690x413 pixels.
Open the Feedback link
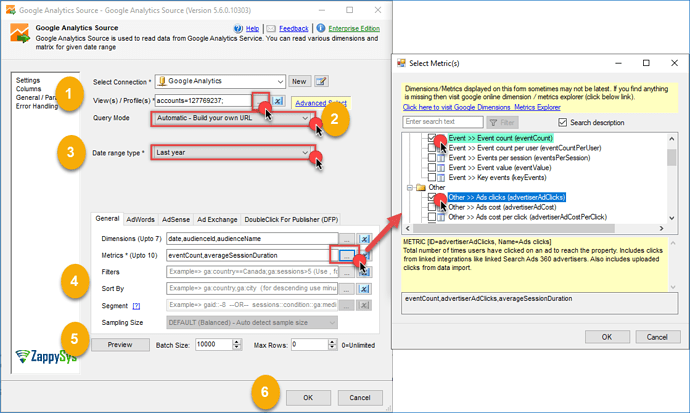pyautogui.click(x=294, y=29)
